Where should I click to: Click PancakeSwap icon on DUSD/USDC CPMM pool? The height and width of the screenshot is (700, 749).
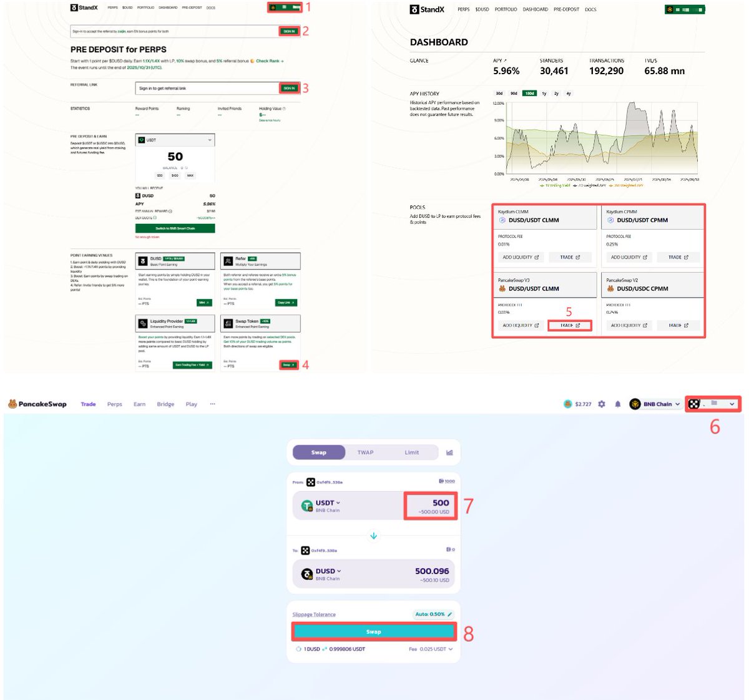610,289
